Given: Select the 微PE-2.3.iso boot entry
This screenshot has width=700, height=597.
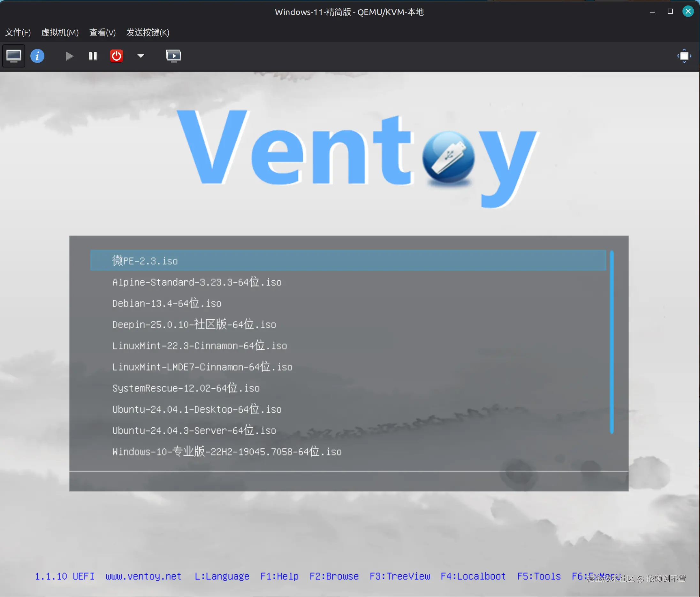Looking at the screenshot, I should 145,261.
